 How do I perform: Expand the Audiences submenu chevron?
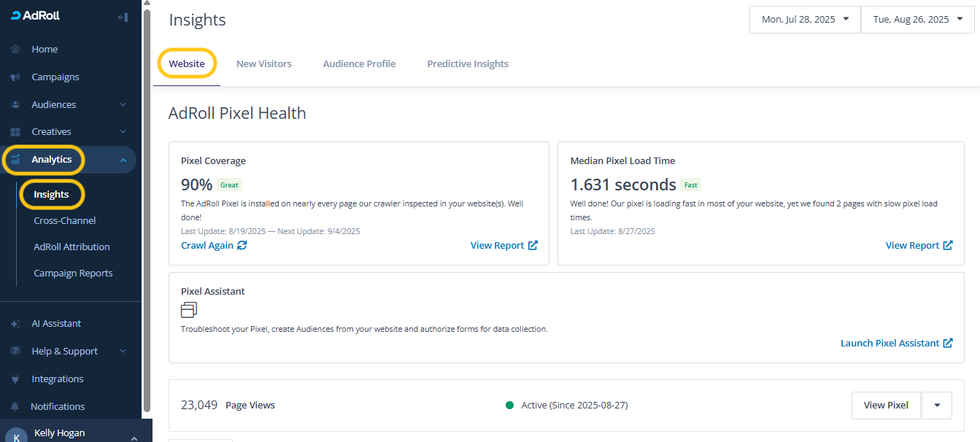pyautogui.click(x=123, y=105)
